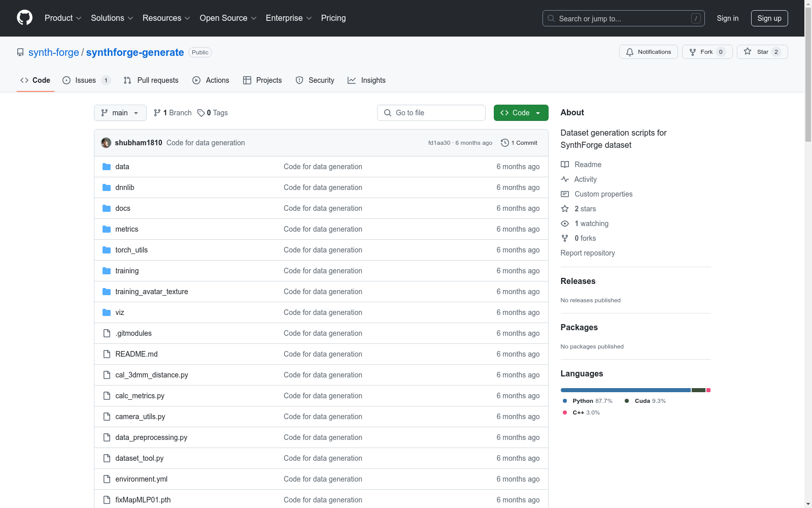Open the Projects tab
Image resolution: width=812 pixels, height=508 pixels.
(x=262, y=80)
